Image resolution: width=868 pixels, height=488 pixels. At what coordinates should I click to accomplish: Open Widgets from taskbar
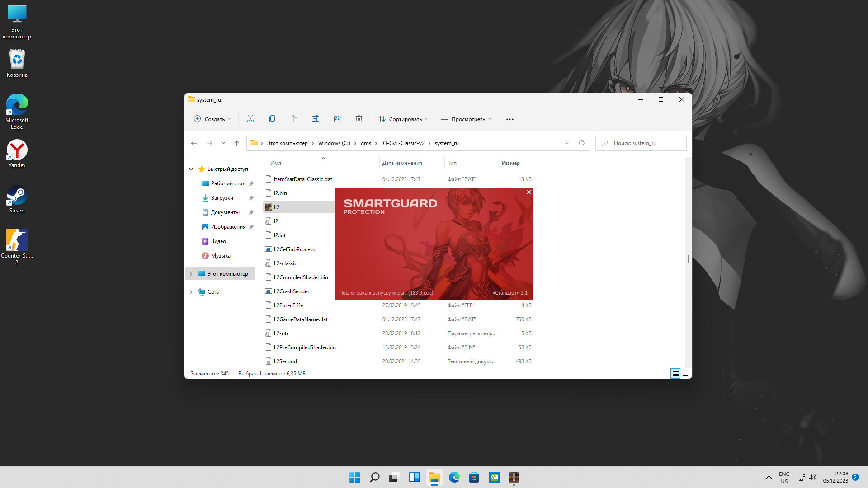[x=415, y=477]
